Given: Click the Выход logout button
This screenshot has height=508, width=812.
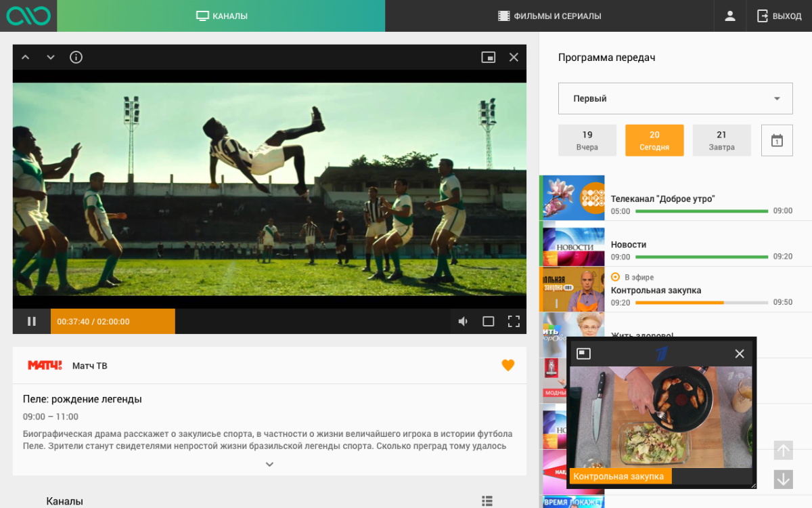Looking at the screenshot, I should click(x=779, y=16).
